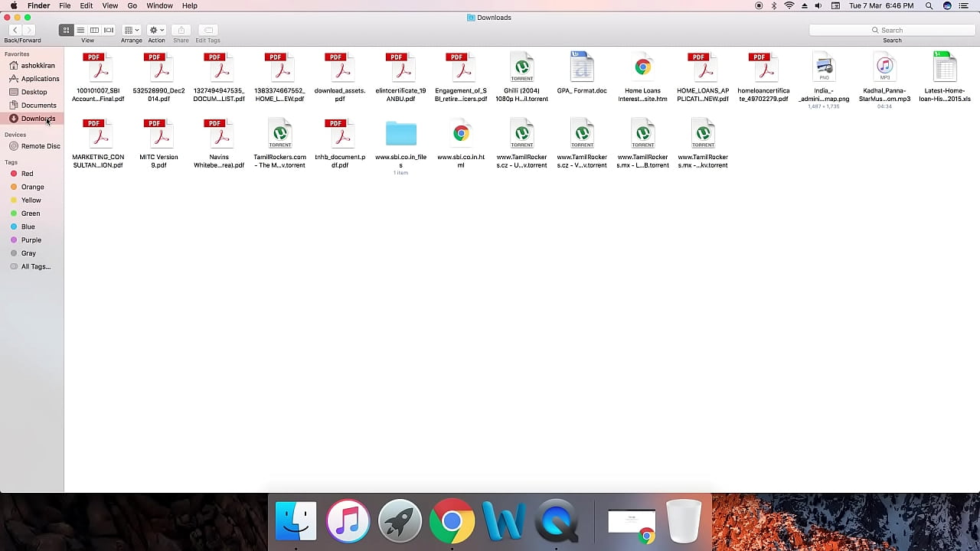Click the Search field
Screen dimensions: 980x551
(892, 30)
